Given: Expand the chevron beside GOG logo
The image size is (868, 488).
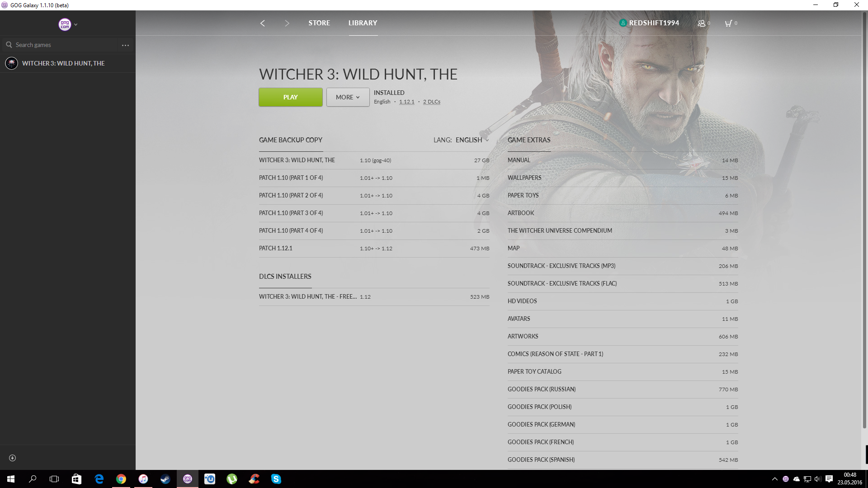Looking at the screenshot, I should (75, 25).
